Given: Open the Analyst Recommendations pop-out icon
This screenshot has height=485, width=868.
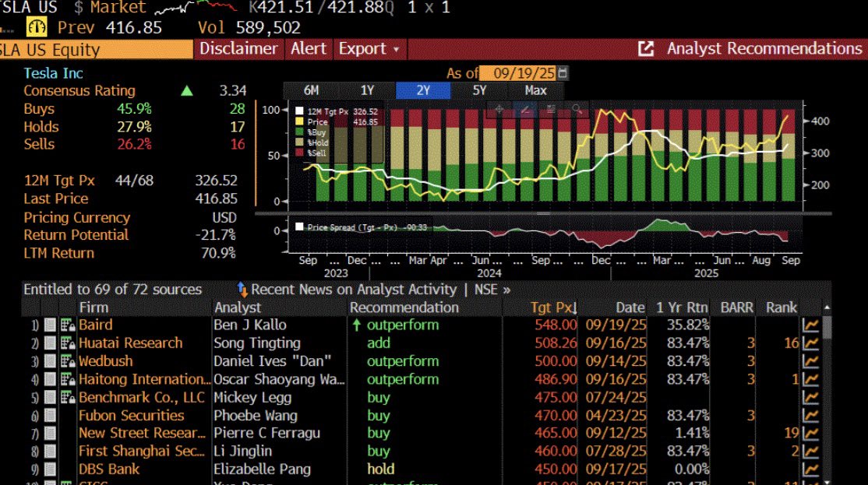Looking at the screenshot, I should (646, 49).
